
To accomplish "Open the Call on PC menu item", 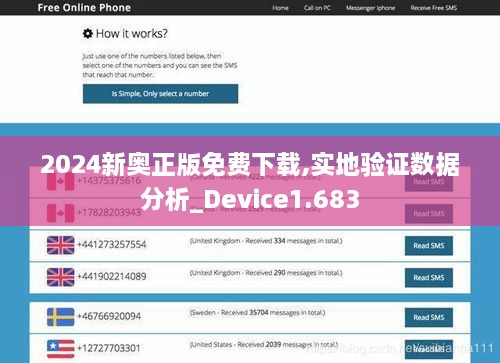I will coord(317,8).
